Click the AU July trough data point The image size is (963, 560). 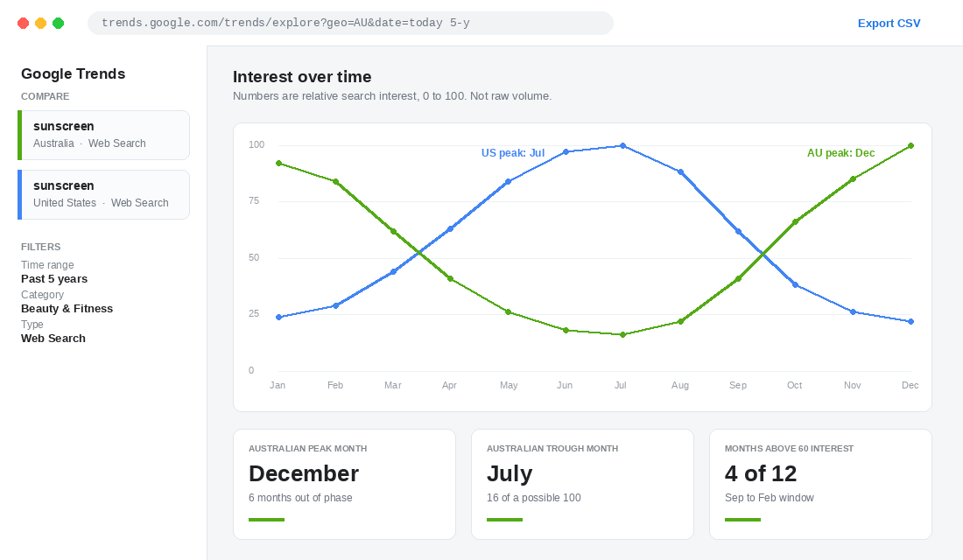622,334
